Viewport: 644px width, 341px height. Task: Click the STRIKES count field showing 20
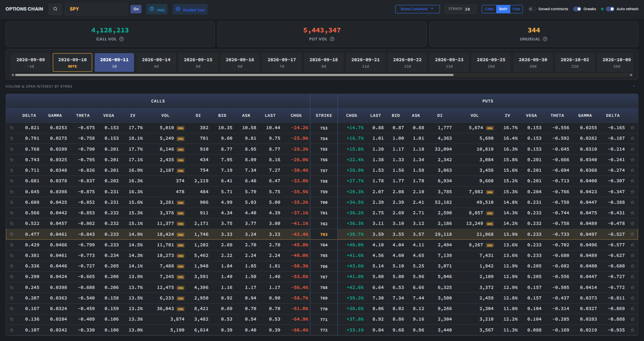461,9
